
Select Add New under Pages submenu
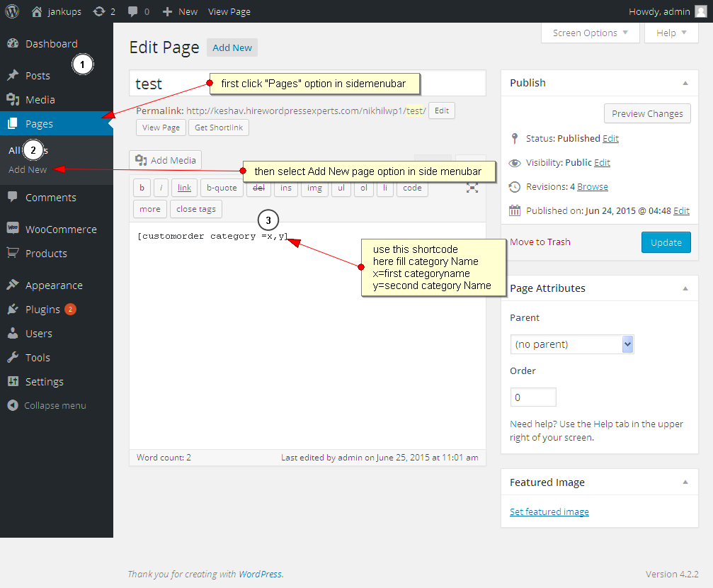(x=28, y=170)
